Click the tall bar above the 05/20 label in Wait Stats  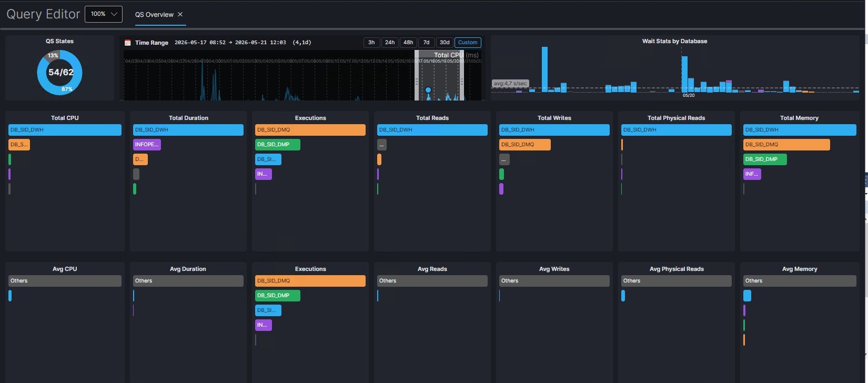click(x=684, y=74)
